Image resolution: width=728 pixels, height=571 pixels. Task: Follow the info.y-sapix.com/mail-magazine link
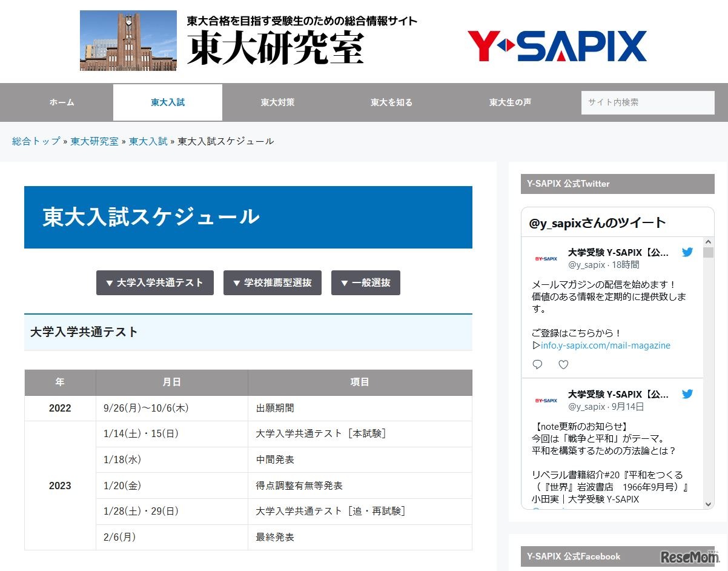(604, 346)
